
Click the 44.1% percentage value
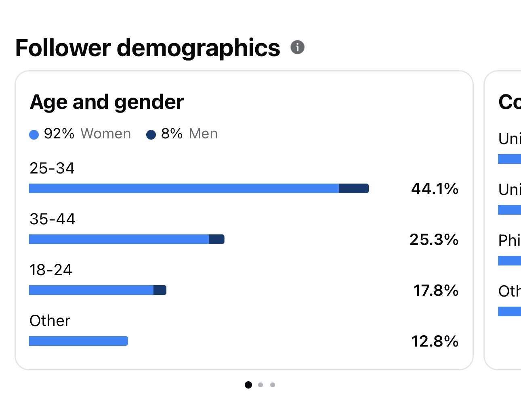coord(435,189)
